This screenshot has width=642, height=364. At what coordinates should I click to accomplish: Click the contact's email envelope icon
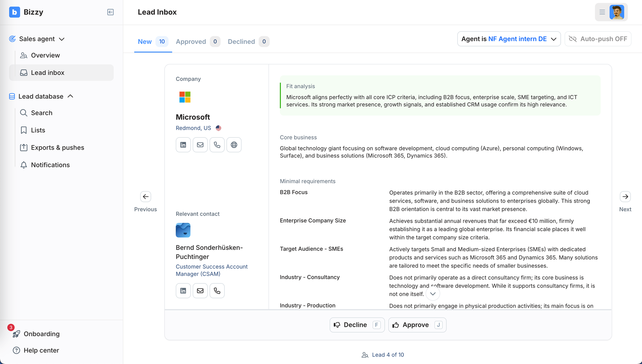pos(200,291)
